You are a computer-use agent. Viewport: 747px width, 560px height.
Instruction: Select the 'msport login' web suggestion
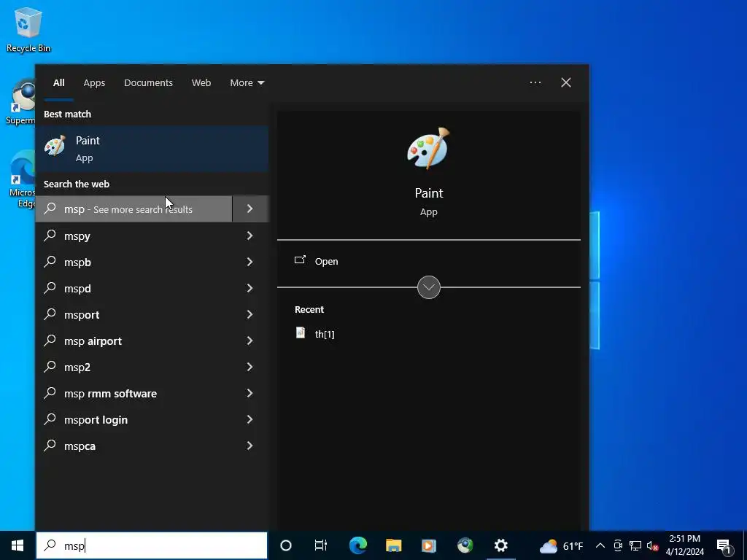tap(134, 419)
